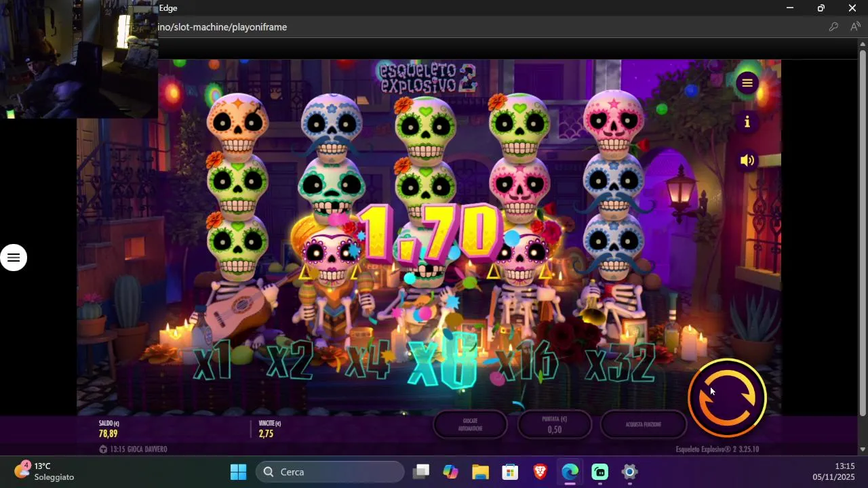Open the game hamburger menu
The image size is (868, 488).
click(x=747, y=83)
